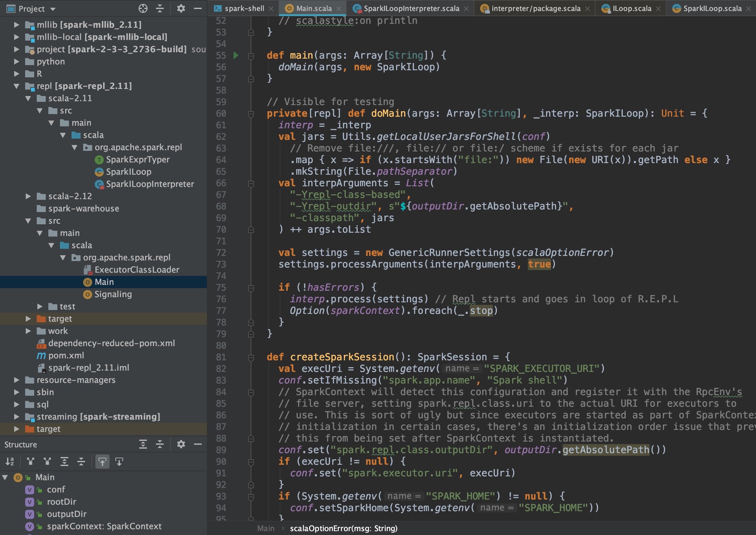Collapse the repl [spark-repl_2.11] module
This screenshot has height=535, width=756.
click(16, 86)
